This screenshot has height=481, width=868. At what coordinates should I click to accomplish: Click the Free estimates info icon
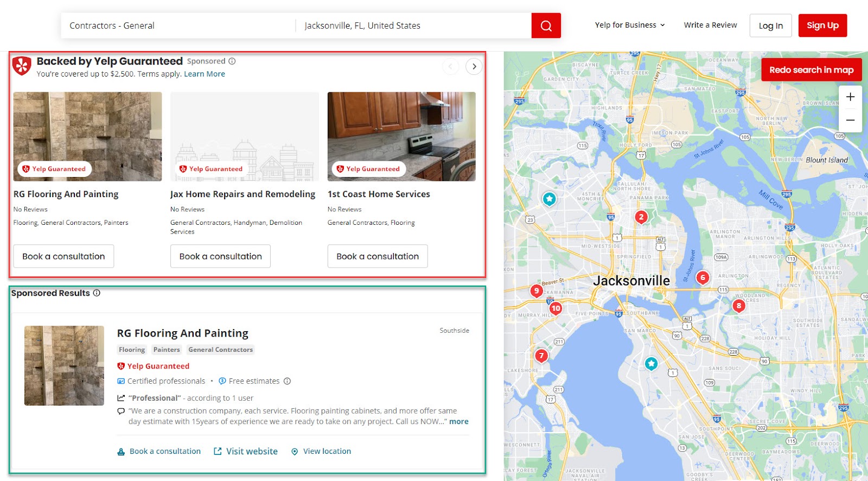point(288,381)
